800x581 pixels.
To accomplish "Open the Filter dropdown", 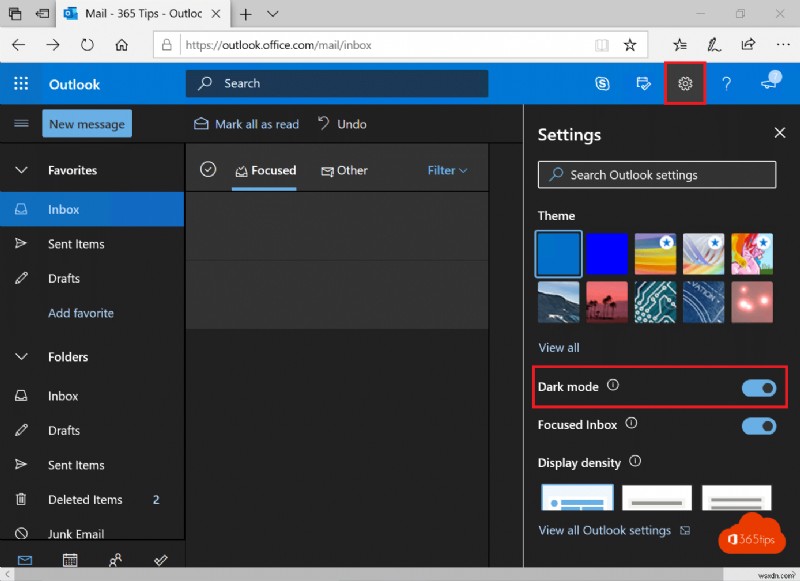I will (447, 170).
